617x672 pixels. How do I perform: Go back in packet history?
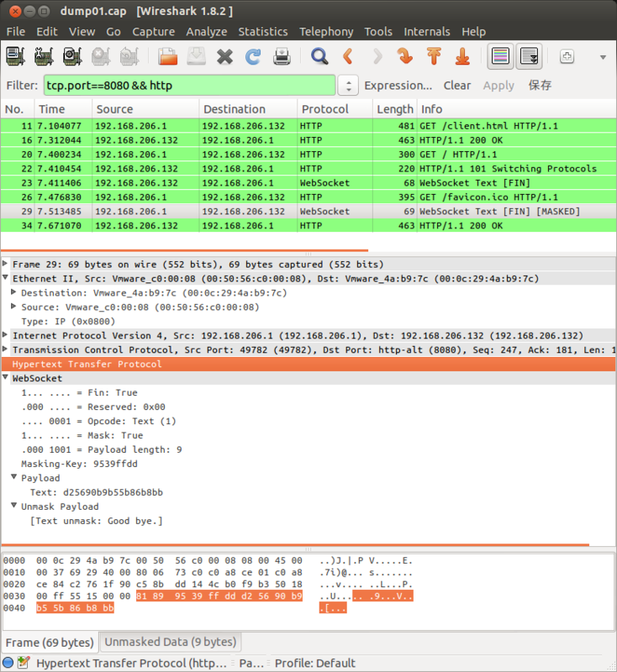click(348, 56)
